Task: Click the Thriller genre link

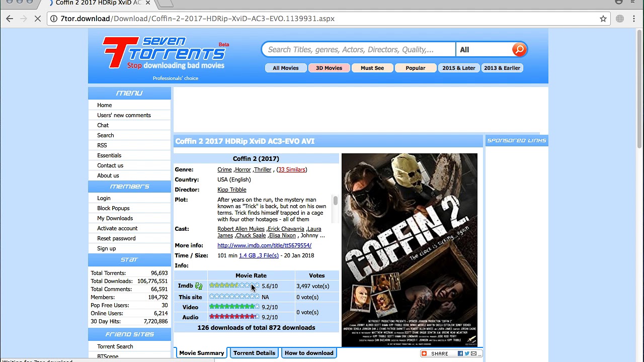Action: 263,169
